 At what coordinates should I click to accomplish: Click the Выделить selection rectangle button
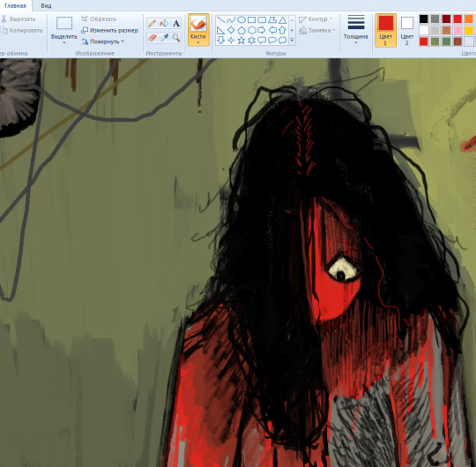[x=64, y=24]
